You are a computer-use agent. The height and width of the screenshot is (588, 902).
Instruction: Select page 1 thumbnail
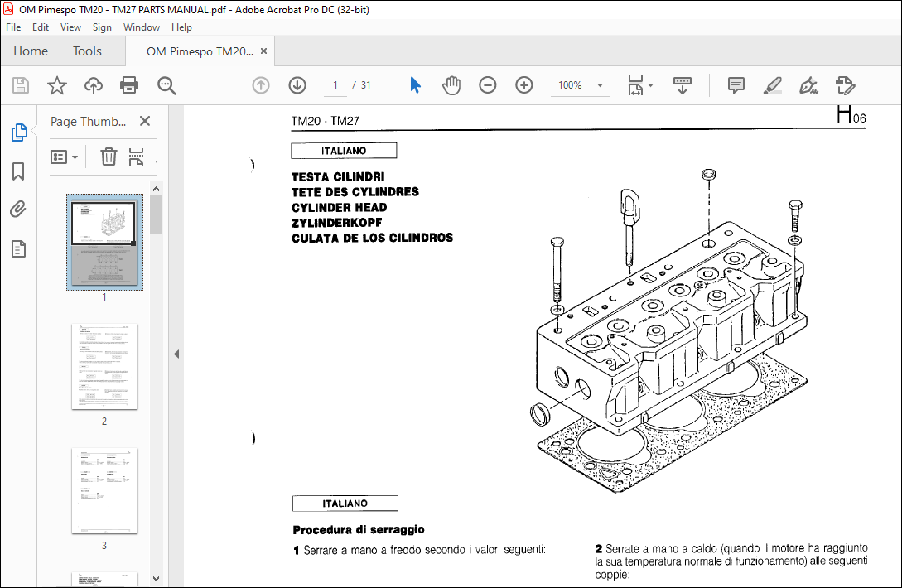(104, 242)
